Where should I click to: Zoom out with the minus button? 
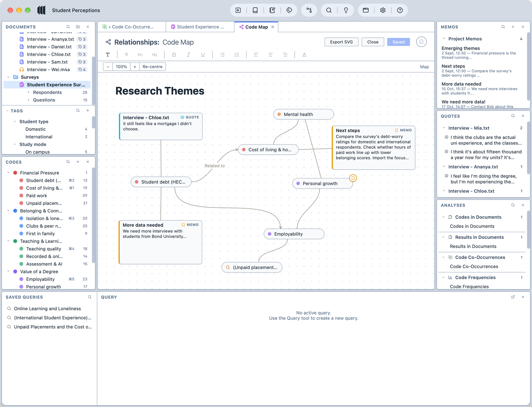(x=108, y=67)
